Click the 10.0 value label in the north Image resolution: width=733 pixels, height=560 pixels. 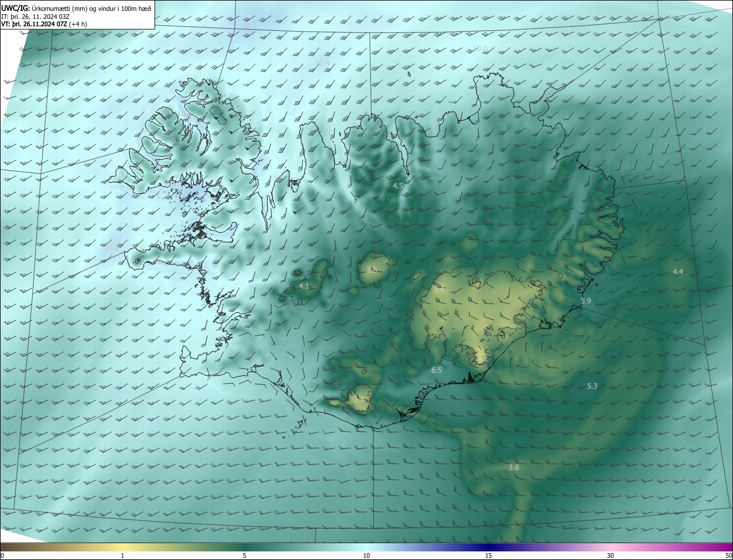480,49
